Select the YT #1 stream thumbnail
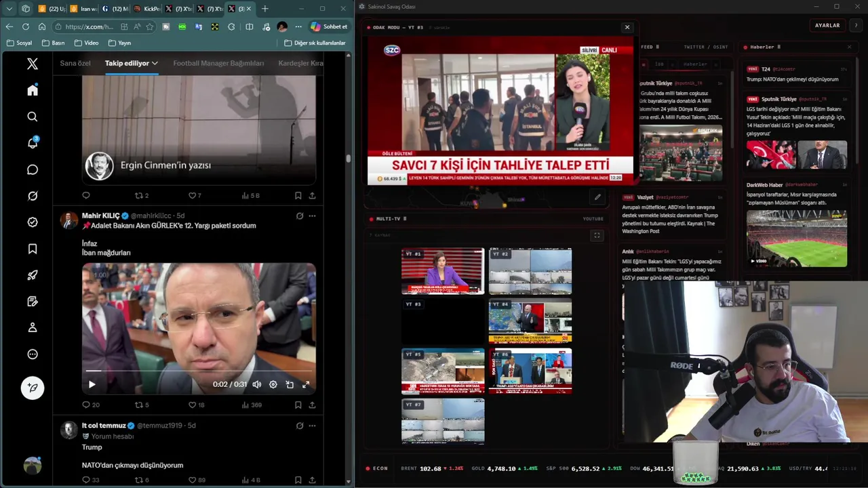Viewport: 868px width, 488px height. 443,271
